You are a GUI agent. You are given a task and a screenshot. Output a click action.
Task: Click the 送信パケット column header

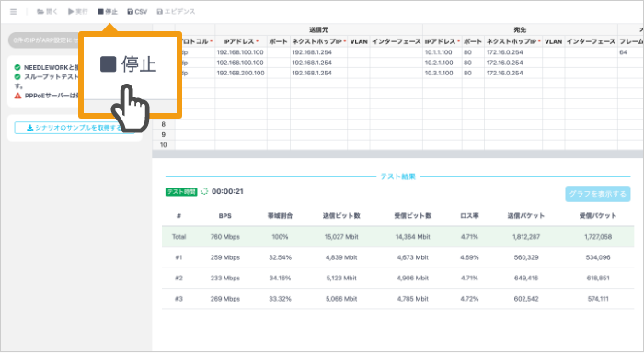tap(526, 216)
